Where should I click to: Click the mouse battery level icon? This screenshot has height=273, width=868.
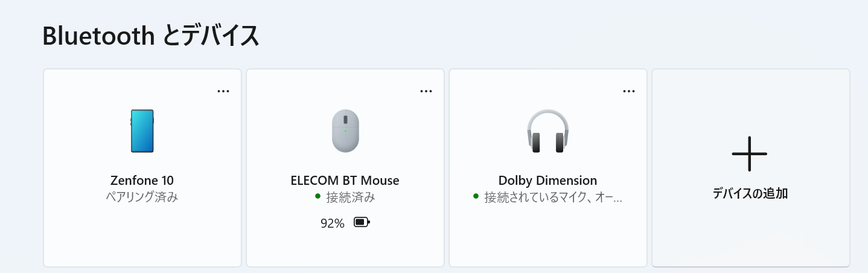coord(362,223)
